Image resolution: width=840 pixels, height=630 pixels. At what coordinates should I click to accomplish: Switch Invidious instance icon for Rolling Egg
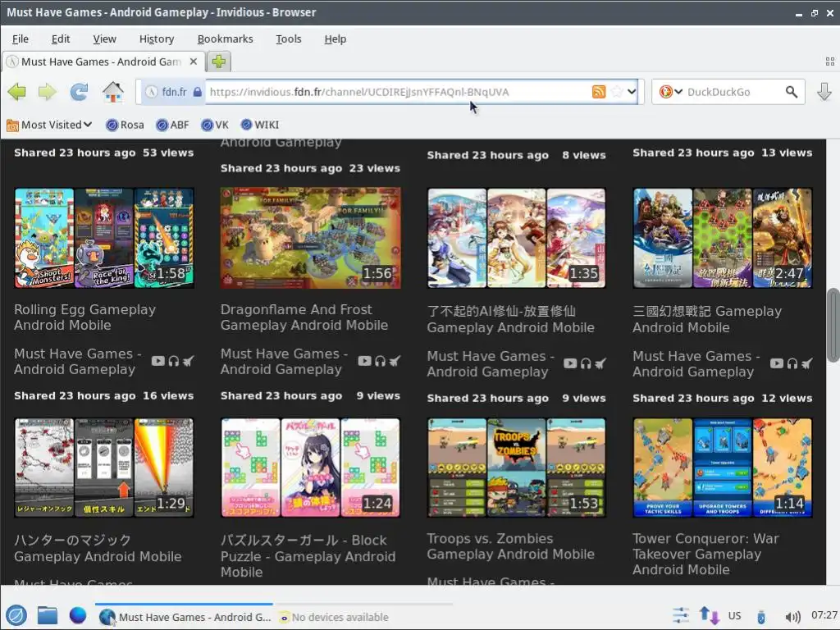click(x=188, y=362)
